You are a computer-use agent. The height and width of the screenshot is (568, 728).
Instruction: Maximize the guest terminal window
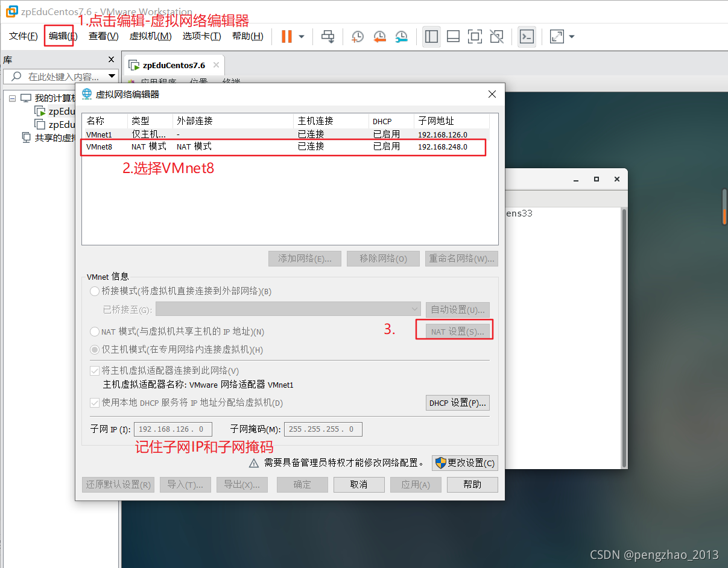tap(596, 179)
